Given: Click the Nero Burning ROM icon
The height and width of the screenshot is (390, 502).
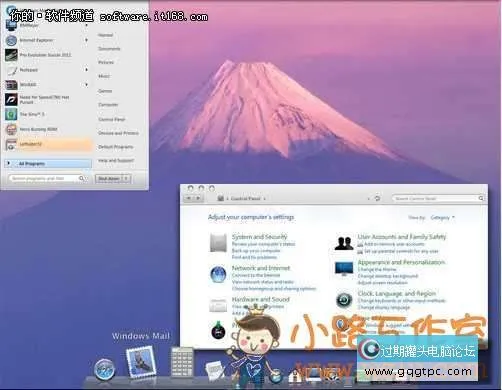Looking at the screenshot, I should [x=11, y=129].
